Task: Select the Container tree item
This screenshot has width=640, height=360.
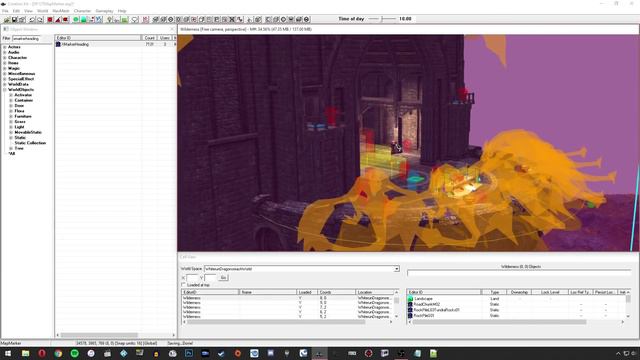Action: (24, 100)
